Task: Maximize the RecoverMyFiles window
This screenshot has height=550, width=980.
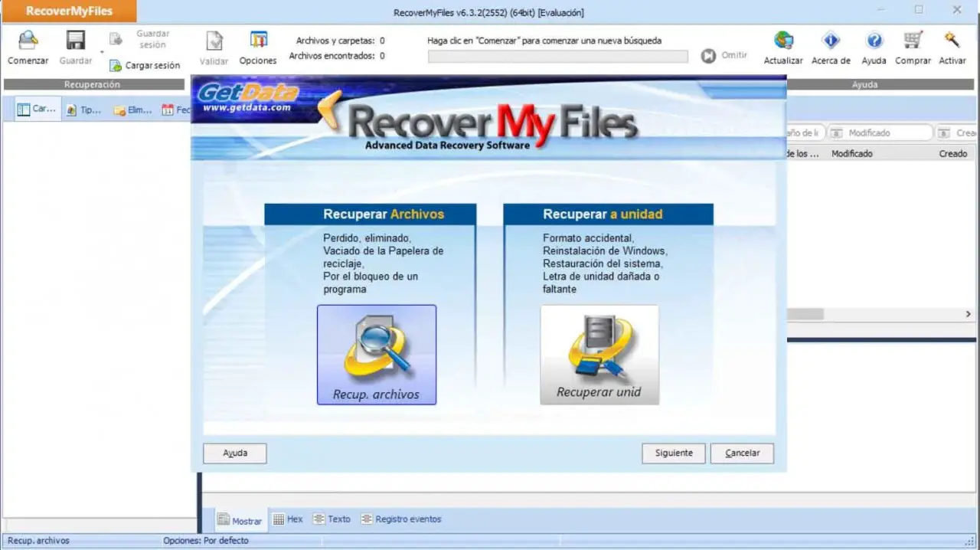Action: pyautogui.click(x=919, y=10)
